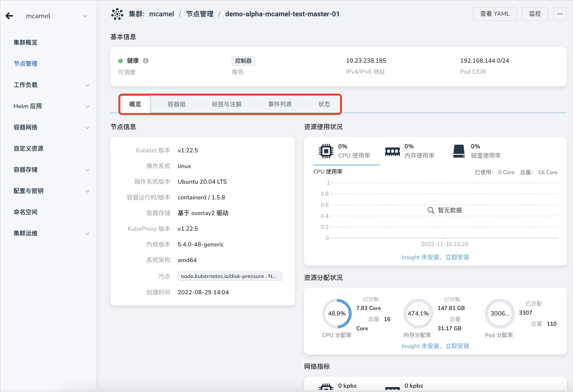Viewport: 573px width, 392px height.
Task: Click the 147.81 GB allocated value
Action: click(451, 308)
